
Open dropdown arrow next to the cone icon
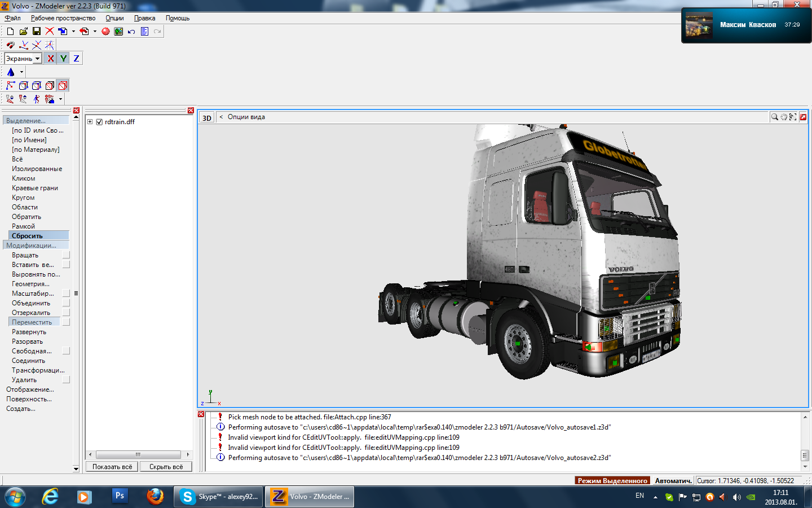(21, 72)
